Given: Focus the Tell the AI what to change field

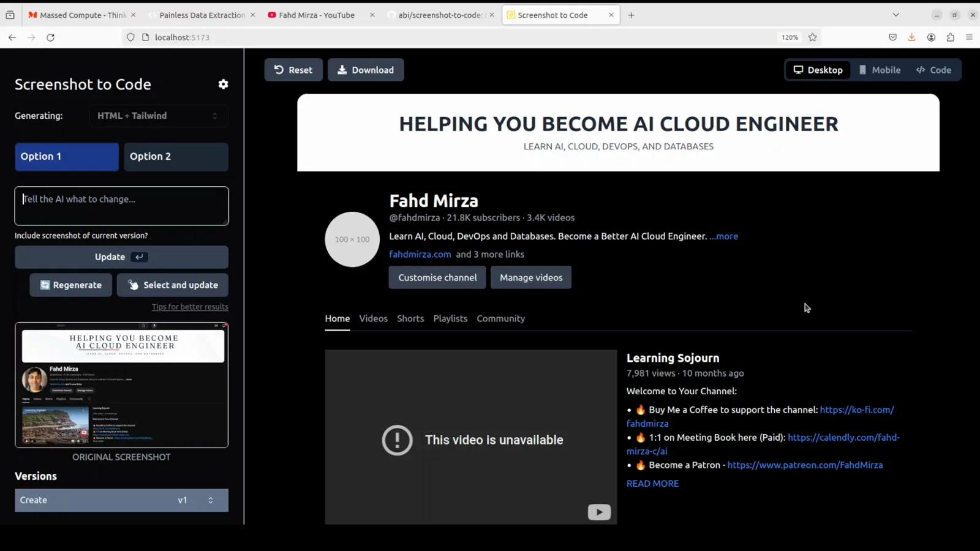Looking at the screenshot, I should 121,206.
